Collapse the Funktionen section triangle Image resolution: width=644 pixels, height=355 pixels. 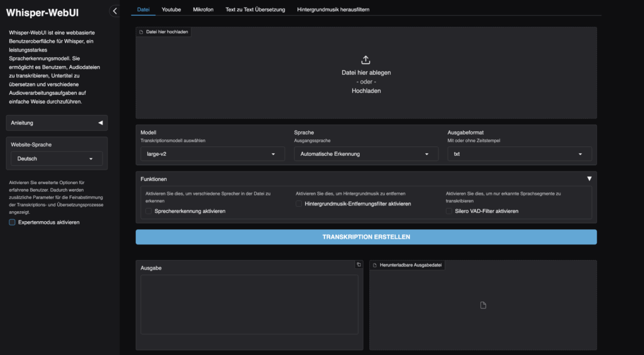point(589,179)
